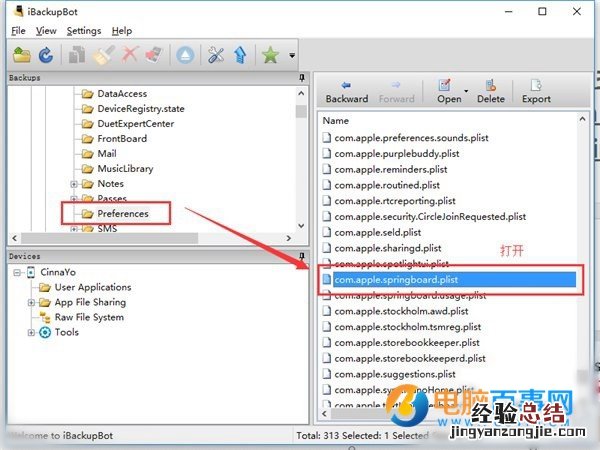600x450 pixels.
Task: Select com.apple.sharingd.plist file
Action: [388, 248]
